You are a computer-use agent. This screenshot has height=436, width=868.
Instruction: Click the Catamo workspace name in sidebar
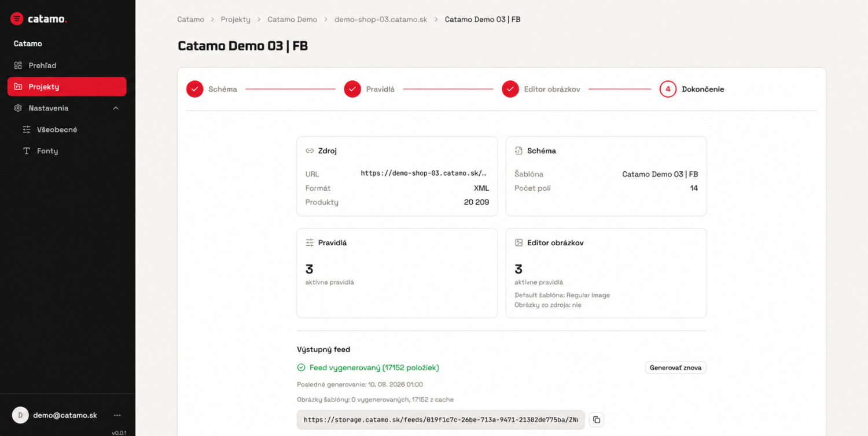[28, 43]
